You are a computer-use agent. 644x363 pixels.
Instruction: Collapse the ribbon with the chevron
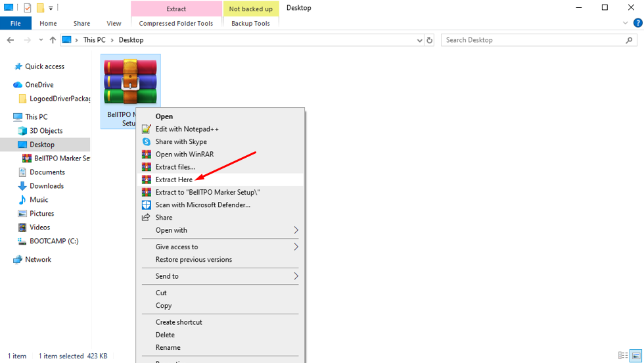pos(626,23)
